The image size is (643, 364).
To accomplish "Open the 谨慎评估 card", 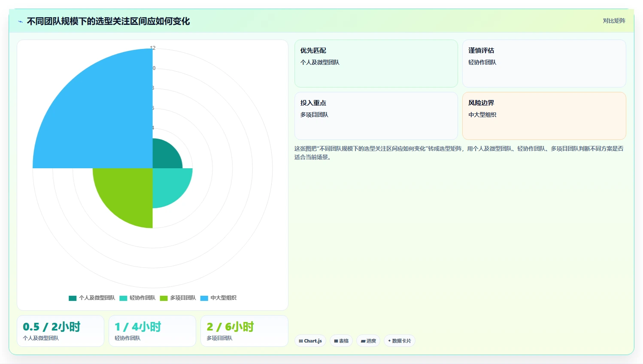I will click(544, 64).
